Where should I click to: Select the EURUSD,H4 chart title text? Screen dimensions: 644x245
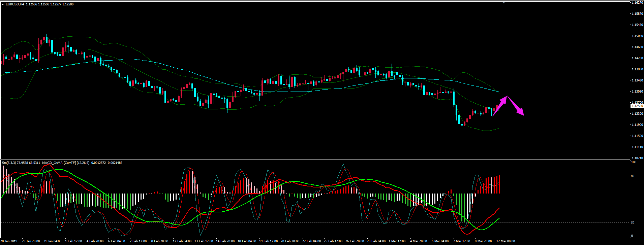(x=15, y=4)
